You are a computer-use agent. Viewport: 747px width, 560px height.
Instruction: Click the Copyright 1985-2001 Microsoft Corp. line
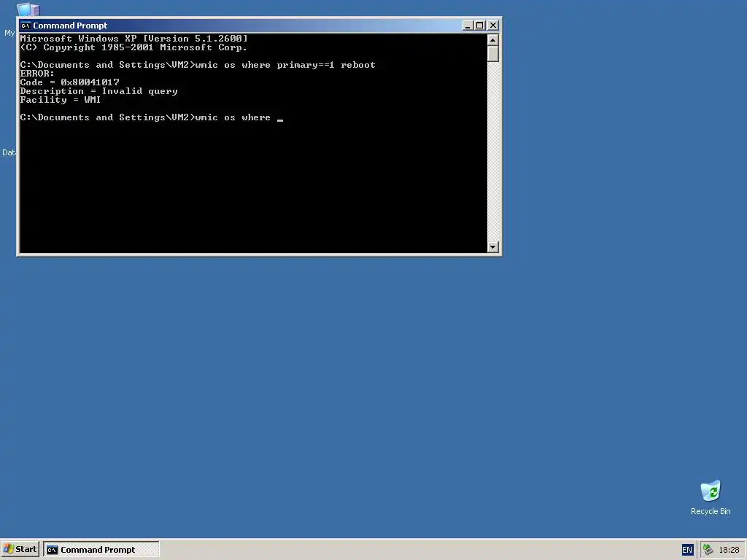coord(133,47)
